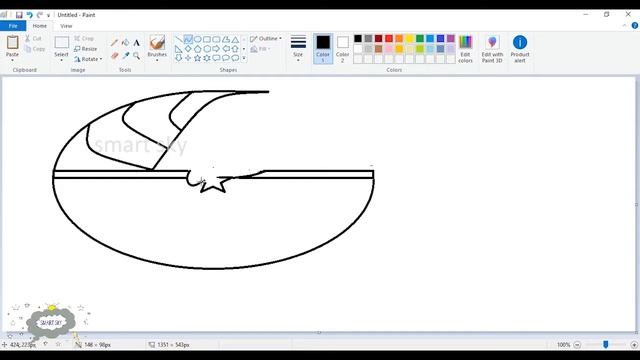640x360 pixels.
Task: Pick the red color swatch
Action: (389, 38)
